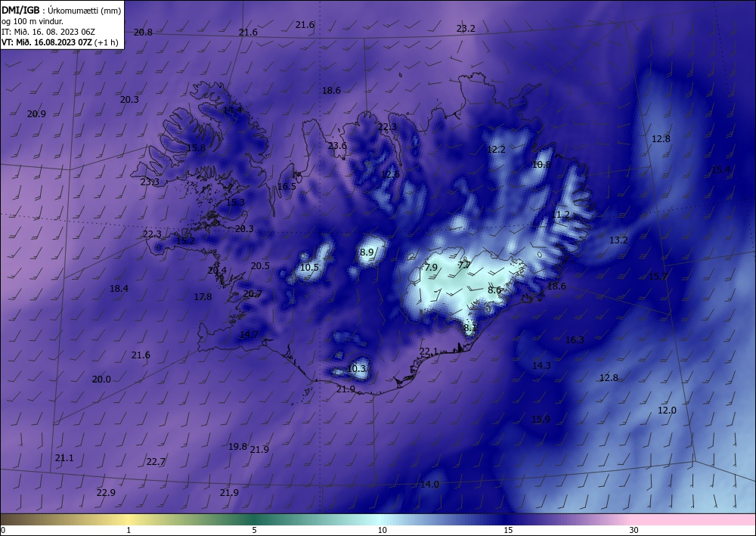Click the value 14.3 on the map
Image resolution: width=756 pixels, height=536 pixels.
541,365
